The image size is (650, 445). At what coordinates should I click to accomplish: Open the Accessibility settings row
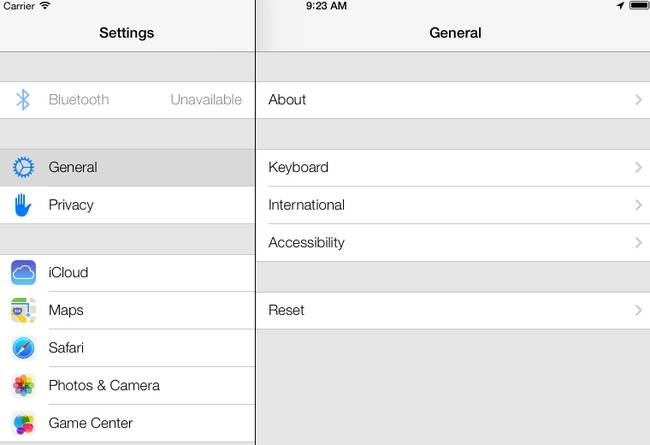(453, 243)
